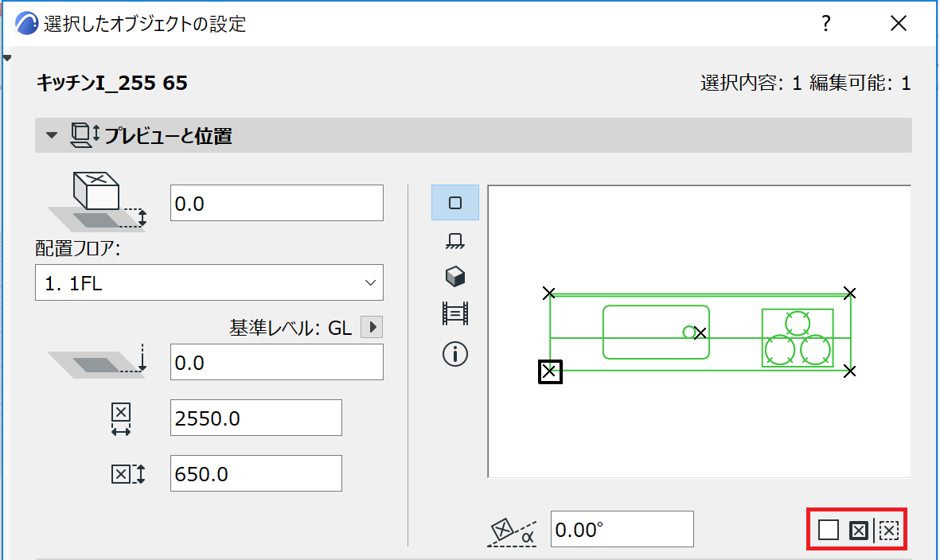Show the 3D axonometric preview cube
Image resolution: width=940 pixels, height=560 pixels.
(x=455, y=277)
